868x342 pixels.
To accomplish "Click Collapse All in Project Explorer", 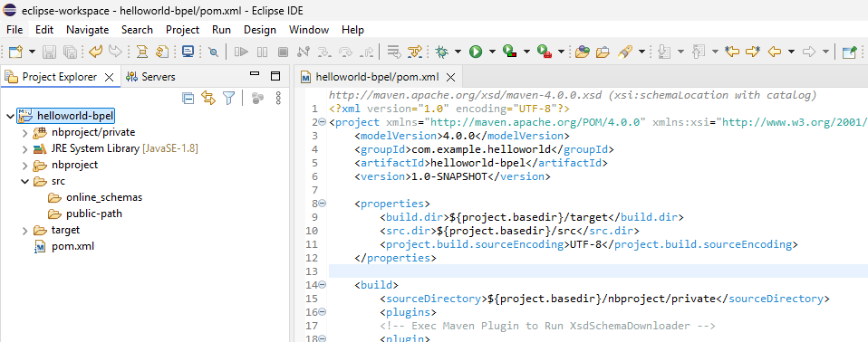I will (x=188, y=99).
